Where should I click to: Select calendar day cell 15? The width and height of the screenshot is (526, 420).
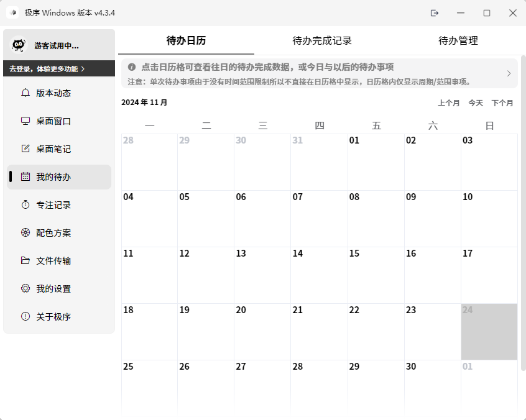click(376, 275)
